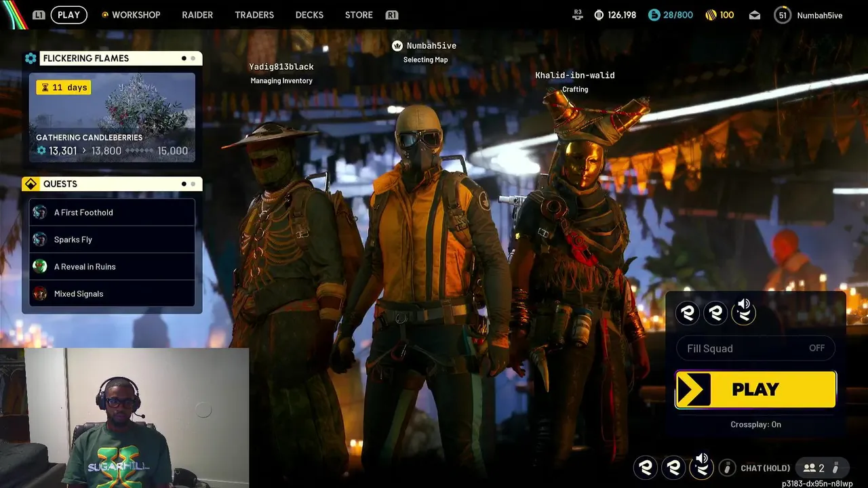Click the stick icon left of CHAT (HOLD)

click(x=727, y=468)
